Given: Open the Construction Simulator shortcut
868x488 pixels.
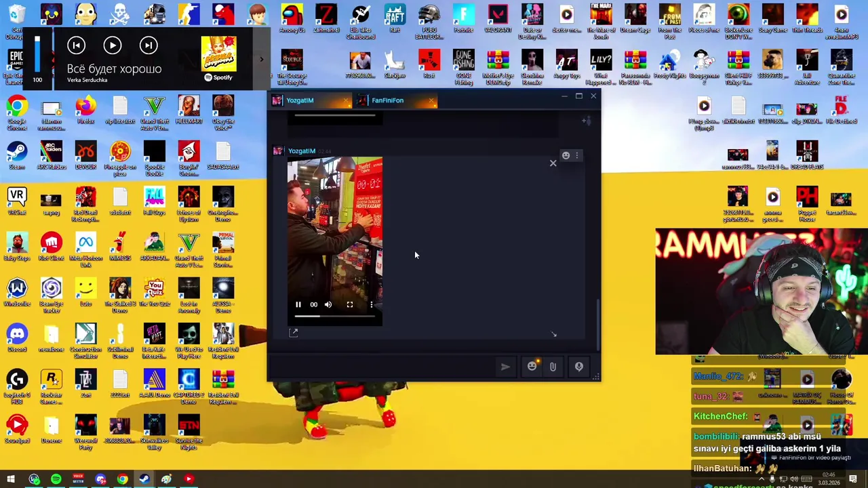Looking at the screenshot, I should (85, 341).
